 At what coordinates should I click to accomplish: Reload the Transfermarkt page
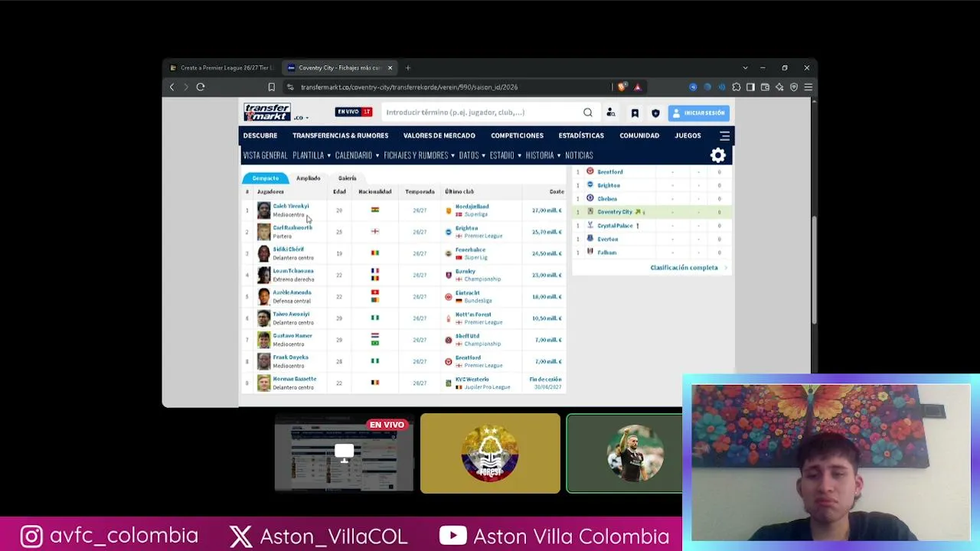tap(201, 87)
